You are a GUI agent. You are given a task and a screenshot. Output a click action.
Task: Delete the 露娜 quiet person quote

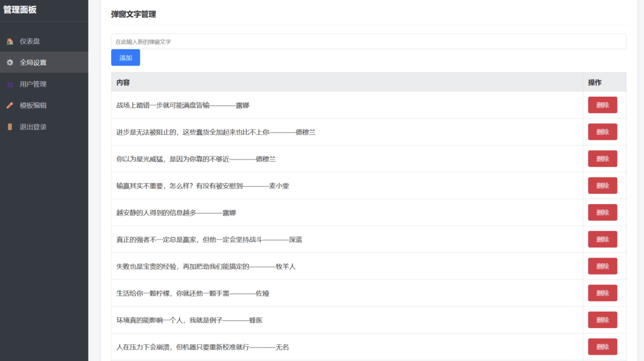[x=603, y=212]
